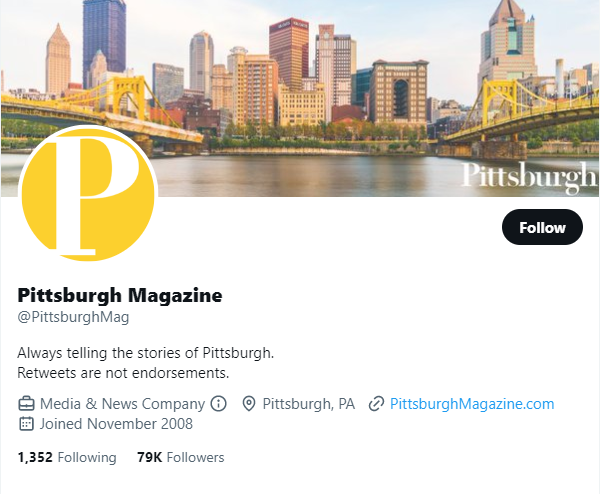The height and width of the screenshot is (494, 600).
Task: Click the Pittsburgh Magazine display name
Action: 120,295
